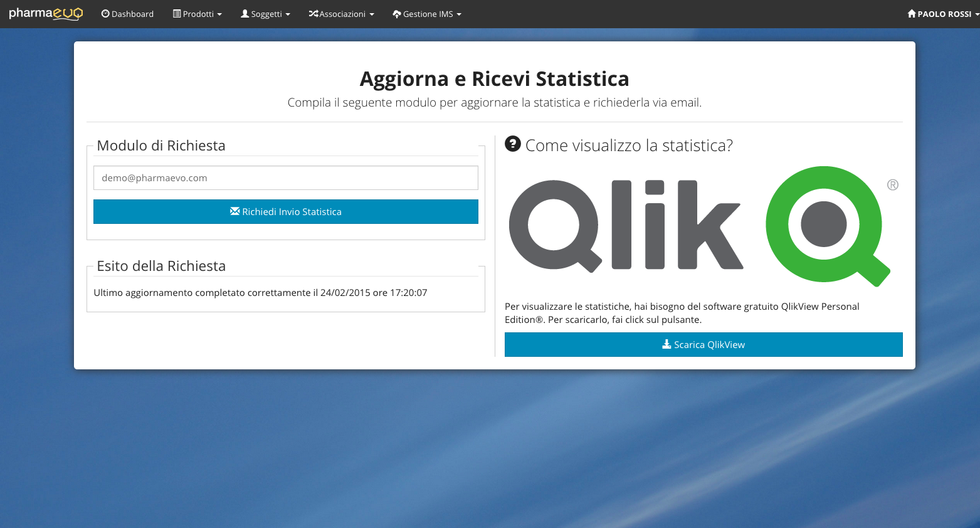Image resolution: width=980 pixels, height=528 pixels.
Task: Click the download icon on the Scarica QlikView button
Action: point(667,344)
